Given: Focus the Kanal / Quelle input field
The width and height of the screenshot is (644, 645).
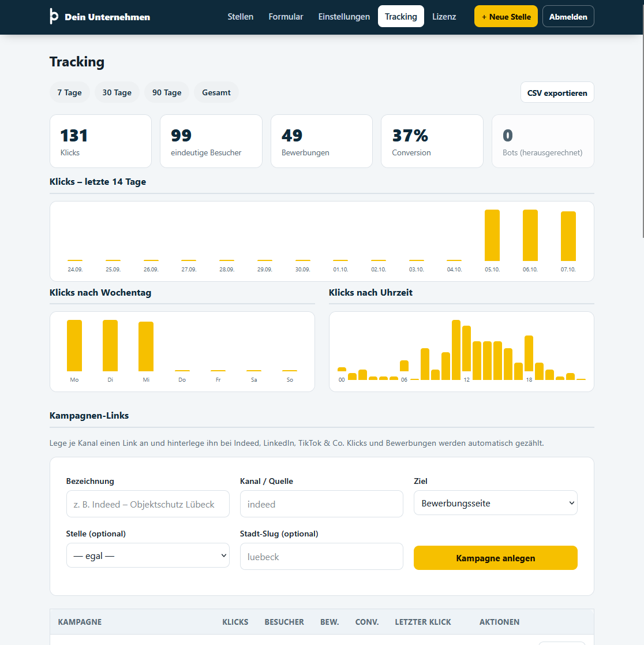Looking at the screenshot, I should 321,504.
